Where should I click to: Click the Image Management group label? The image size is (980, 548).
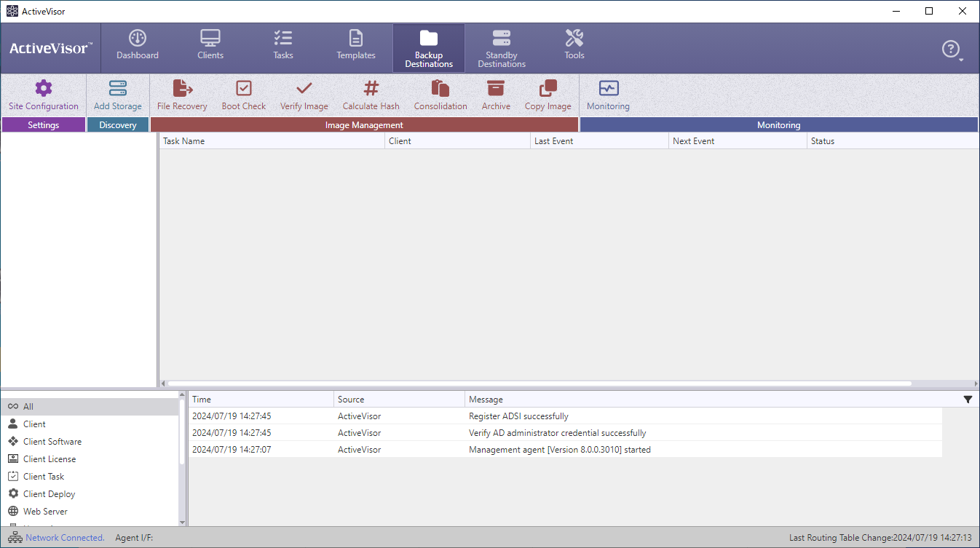[364, 125]
